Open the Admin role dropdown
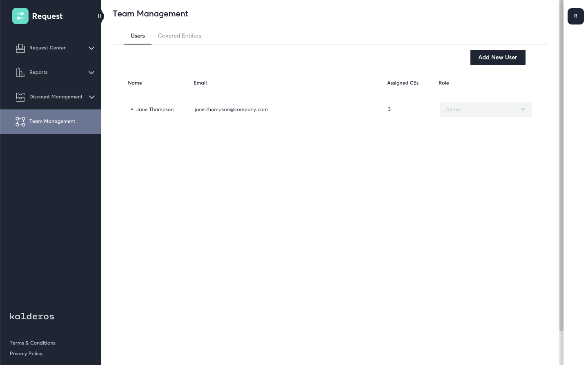The image size is (588, 365). click(x=486, y=109)
